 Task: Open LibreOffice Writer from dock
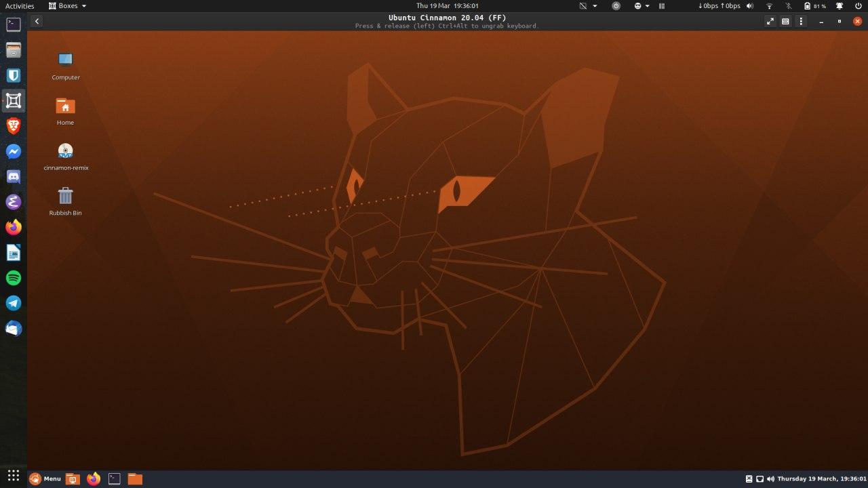[14, 253]
